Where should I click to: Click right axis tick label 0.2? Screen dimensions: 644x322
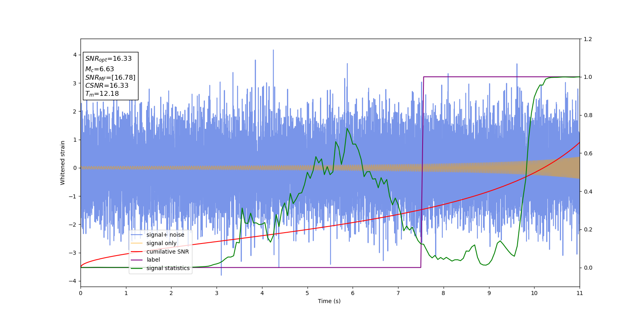(x=588, y=229)
